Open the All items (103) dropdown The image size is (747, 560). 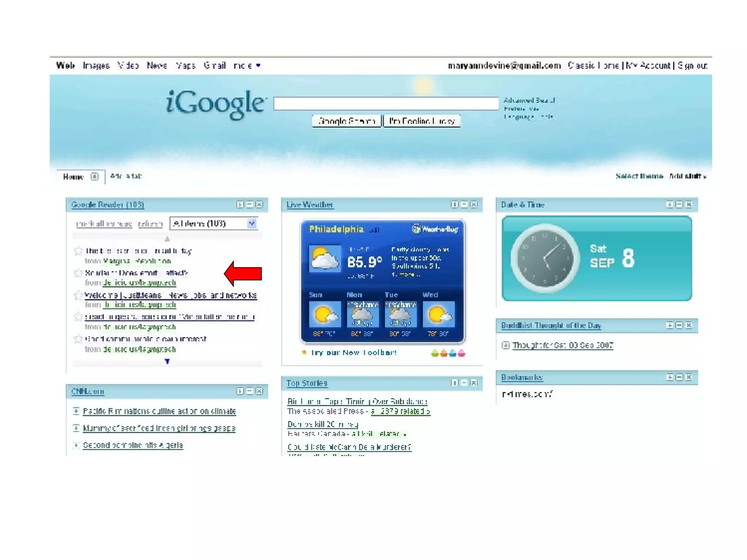click(x=251, y=223)
